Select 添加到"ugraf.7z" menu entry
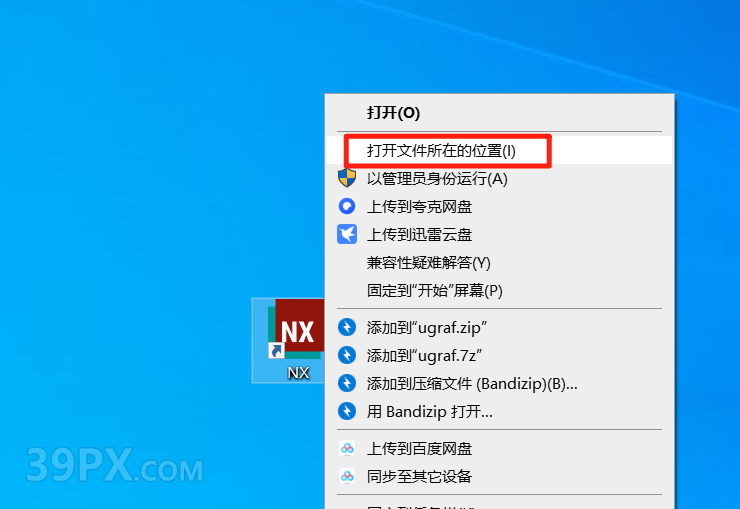The width and height of the screenshot is (740, 509). click(x=424, y=355)
